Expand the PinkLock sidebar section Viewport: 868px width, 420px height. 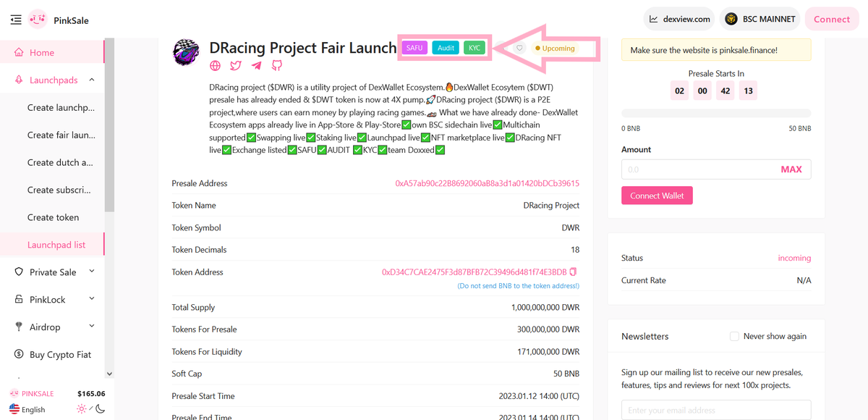click(52, 300)
